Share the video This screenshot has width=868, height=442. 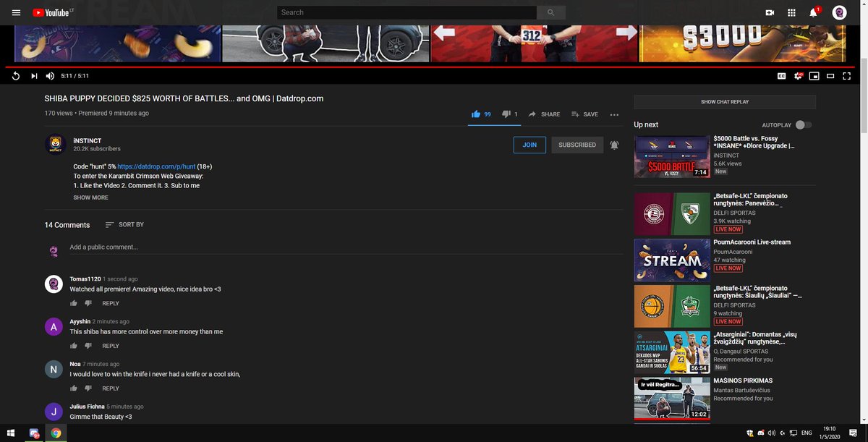pyautogui.click(x=544, y=114)
